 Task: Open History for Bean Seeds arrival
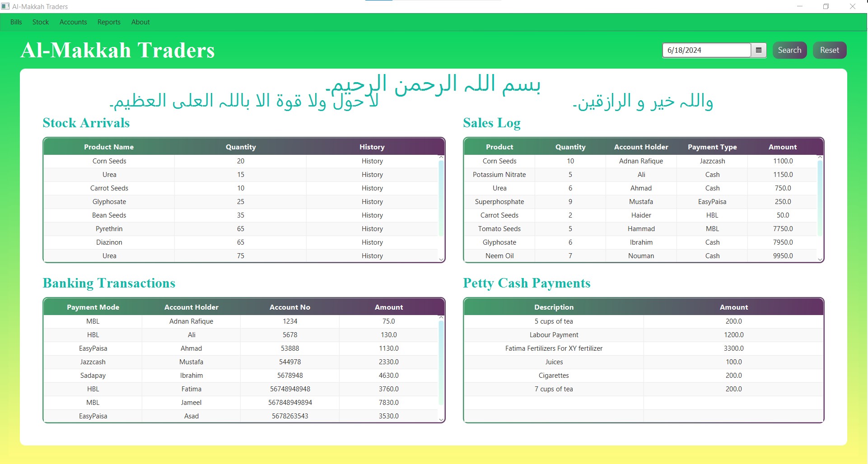(372, 215)
